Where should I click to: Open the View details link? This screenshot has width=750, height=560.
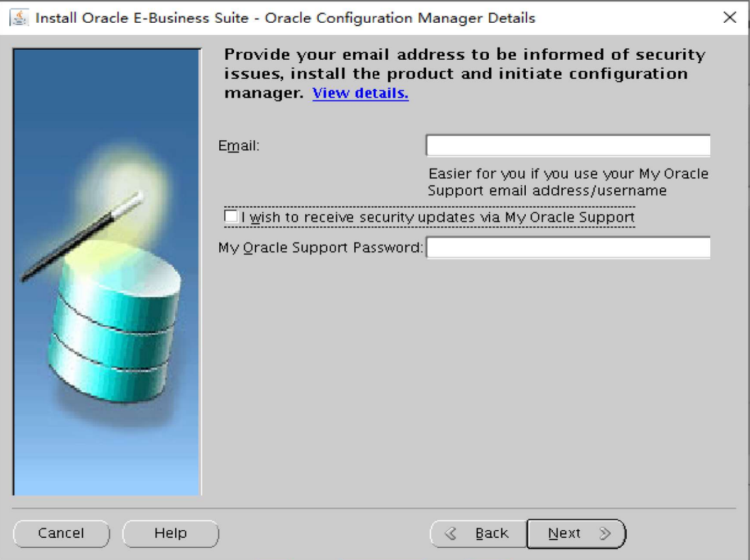pyautogui.click(x=360, y=93)
